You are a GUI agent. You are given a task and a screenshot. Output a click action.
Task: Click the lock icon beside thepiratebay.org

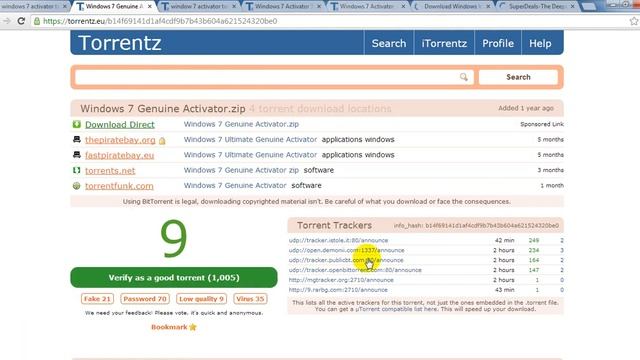(x=162, y=141)
